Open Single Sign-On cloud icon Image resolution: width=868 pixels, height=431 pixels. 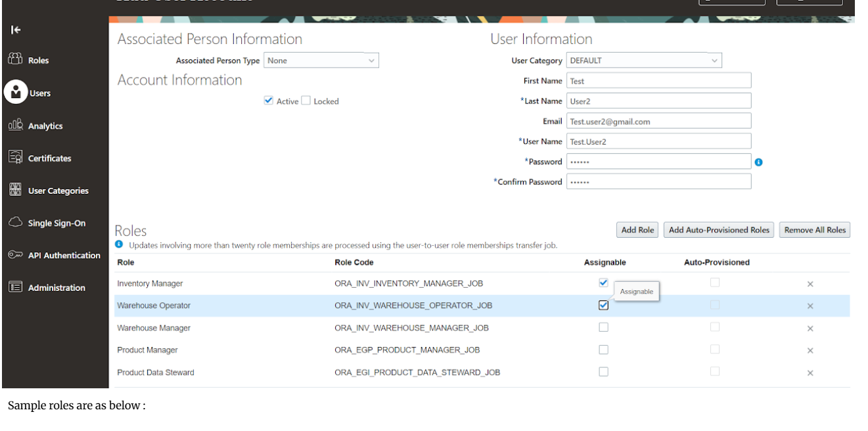tap(16, 223)
